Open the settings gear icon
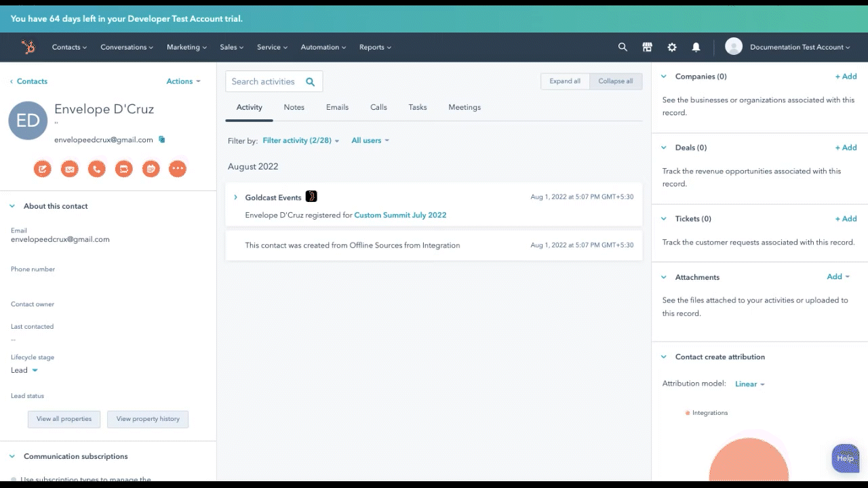This screenshot has height=488, width=868. point(671,47)
